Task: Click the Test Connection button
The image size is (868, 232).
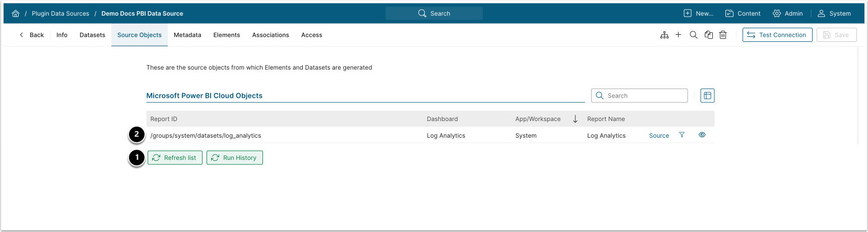Action: tap(777, 35)
